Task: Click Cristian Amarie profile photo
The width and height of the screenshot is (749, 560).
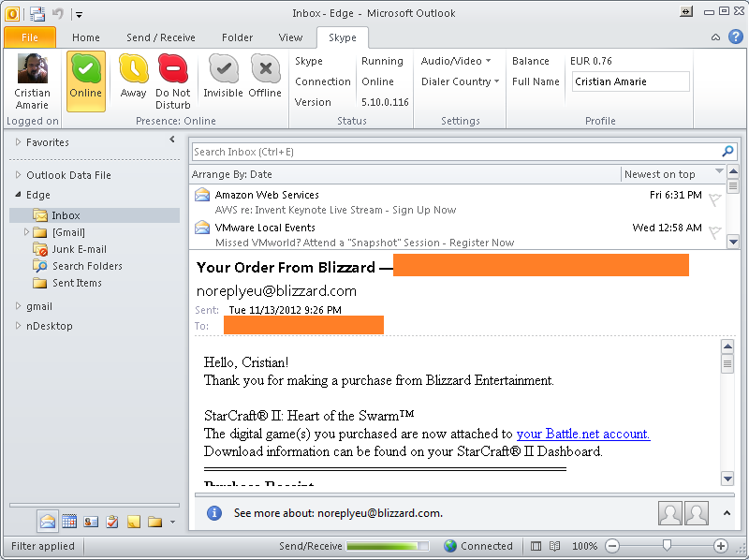Action: (x=33, y=68)
